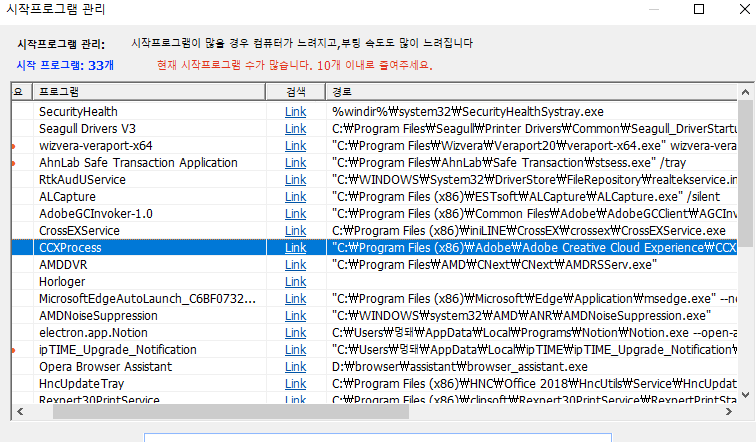Select the AdobeGCInvoker-1.0 entry
756x442 pixels.
[95, 214]
